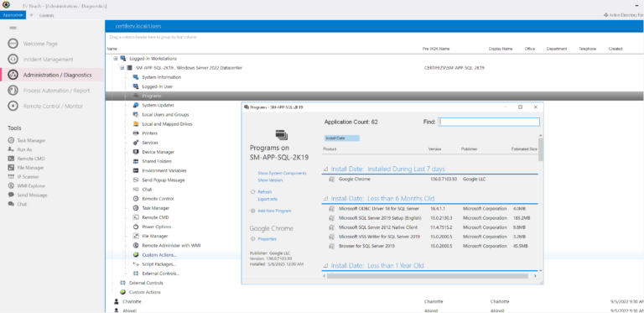The height and width of the screenshot is (313, 644).
Task: Open the Application tab
Action: click(x=13, y=15)
